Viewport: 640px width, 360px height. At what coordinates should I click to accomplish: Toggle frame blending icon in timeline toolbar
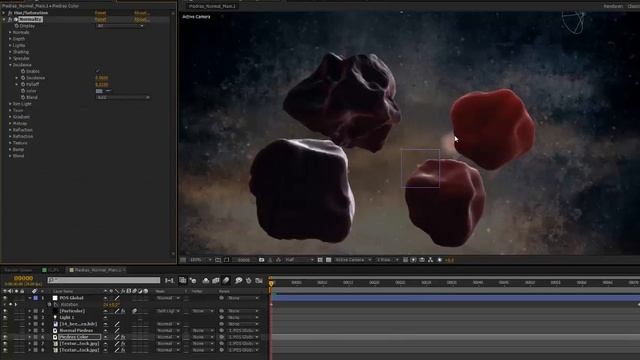click(x=216, y=280)
